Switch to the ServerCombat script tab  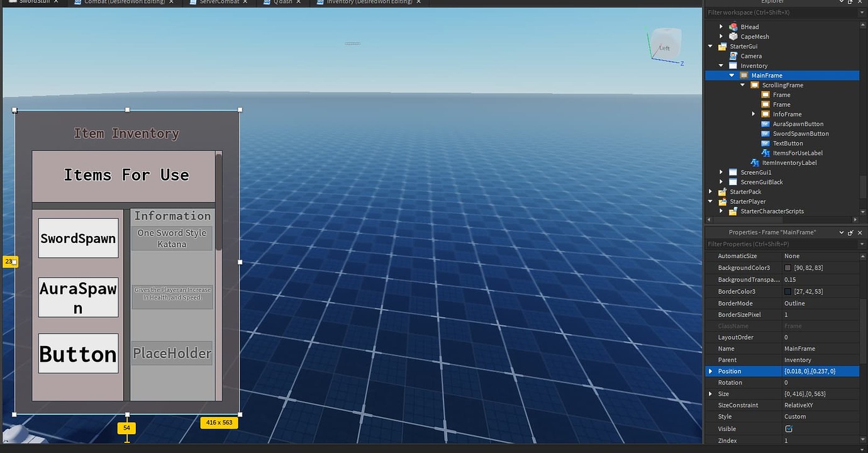(220, 3)
